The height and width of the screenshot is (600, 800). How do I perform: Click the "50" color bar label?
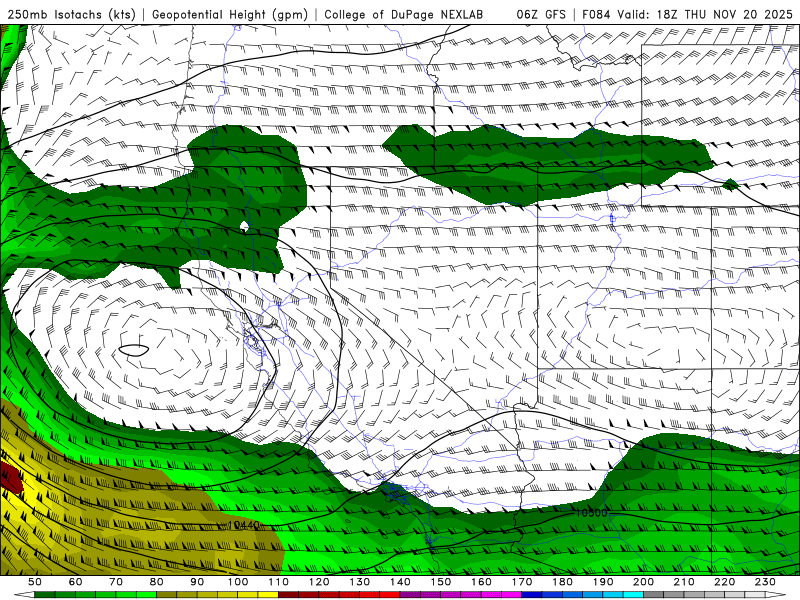(35, 582)
